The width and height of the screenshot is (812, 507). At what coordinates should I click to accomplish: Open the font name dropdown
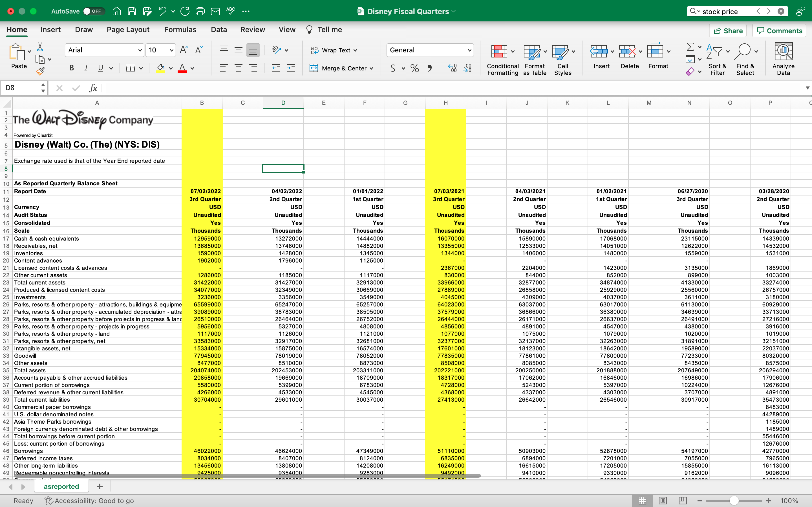pos(104,50)
